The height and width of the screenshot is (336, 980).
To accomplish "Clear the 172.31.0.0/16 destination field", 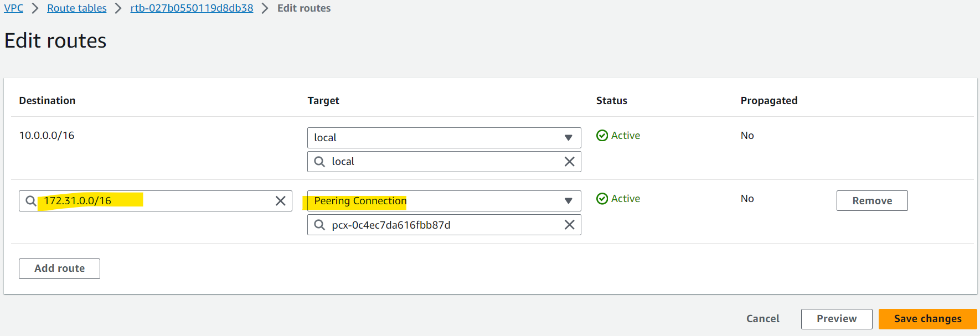I will 280,201.
